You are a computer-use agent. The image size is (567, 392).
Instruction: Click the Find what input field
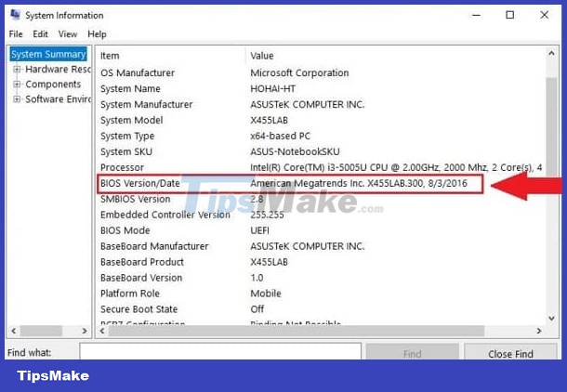tap(220, 351)
